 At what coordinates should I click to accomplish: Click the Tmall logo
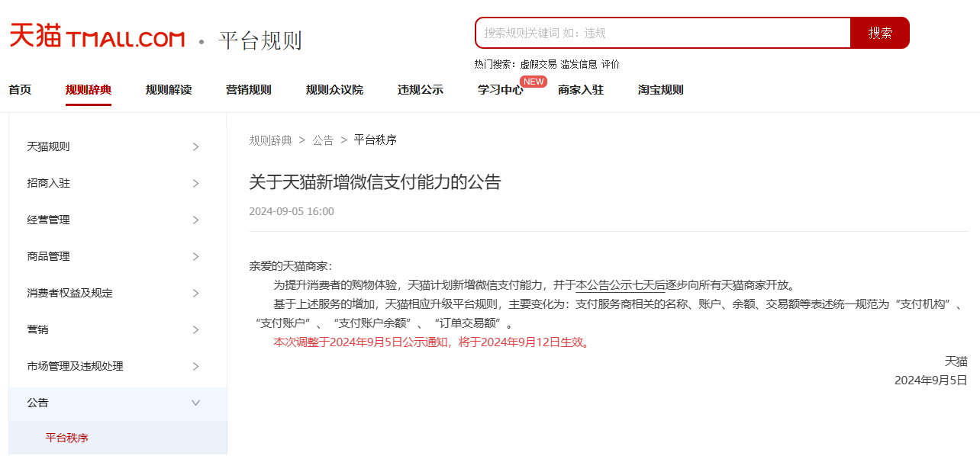coord(97,36)
